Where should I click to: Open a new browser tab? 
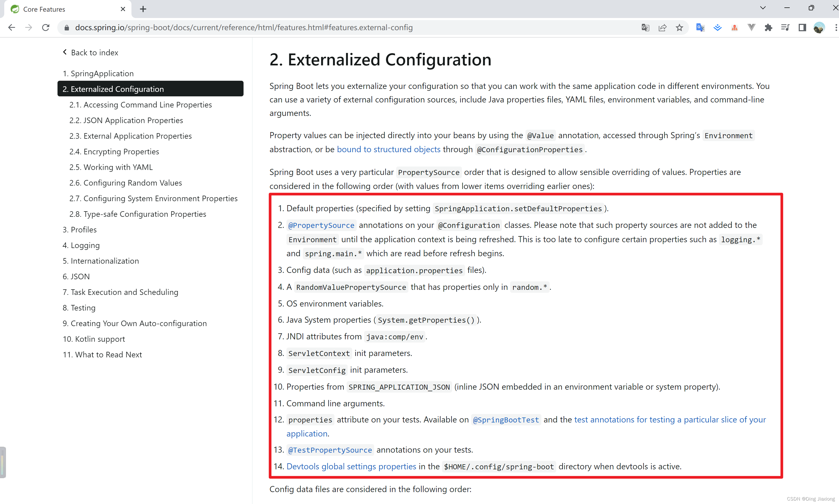pyautogui.click(x=143, y=9)
